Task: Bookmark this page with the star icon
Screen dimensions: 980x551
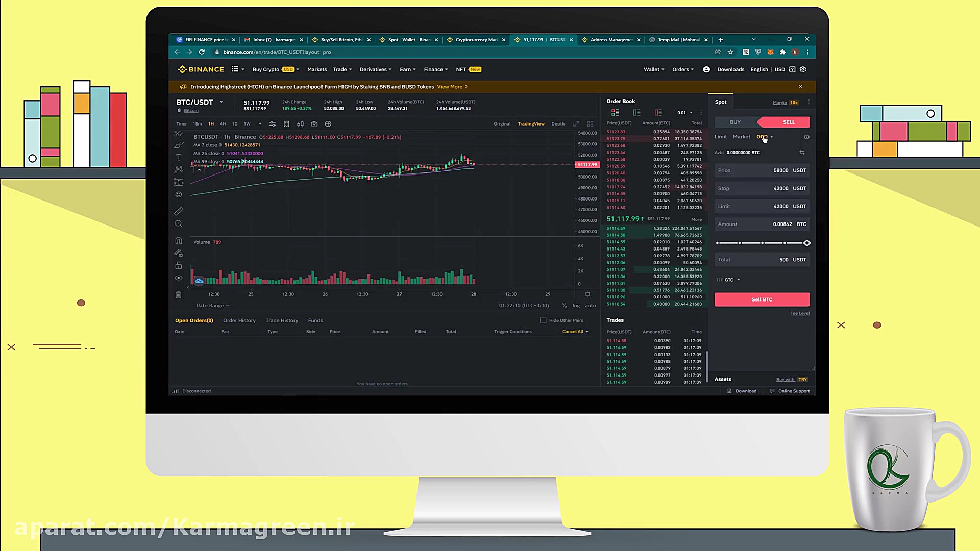Action: 730,52
